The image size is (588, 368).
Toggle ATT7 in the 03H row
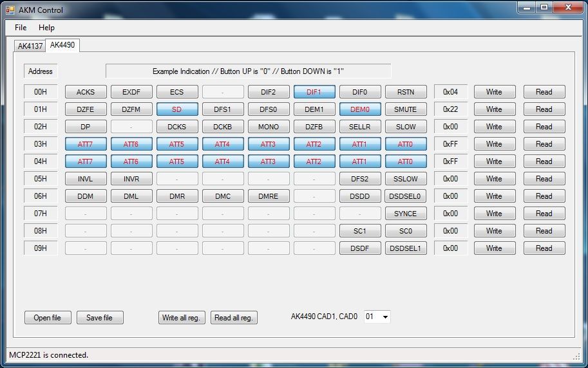[x=86, y=144]
